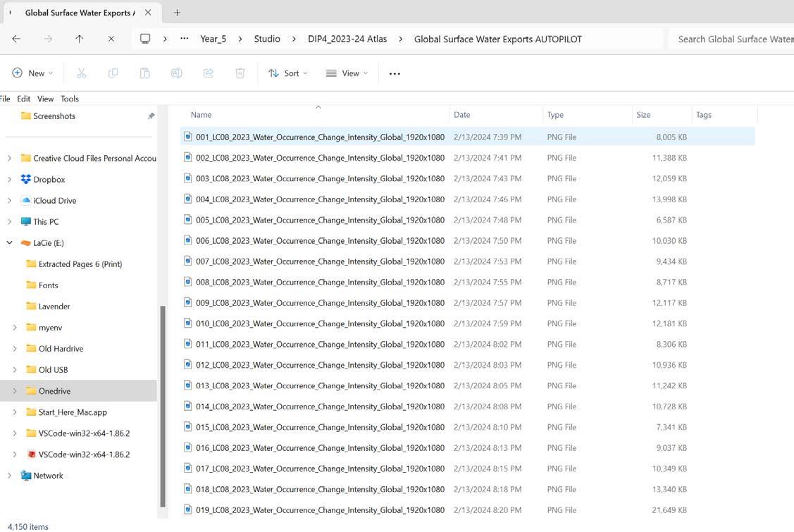This screenshot has width=794, height=532.
Task: Sort by the Type column header
Action: coord(555,115)
